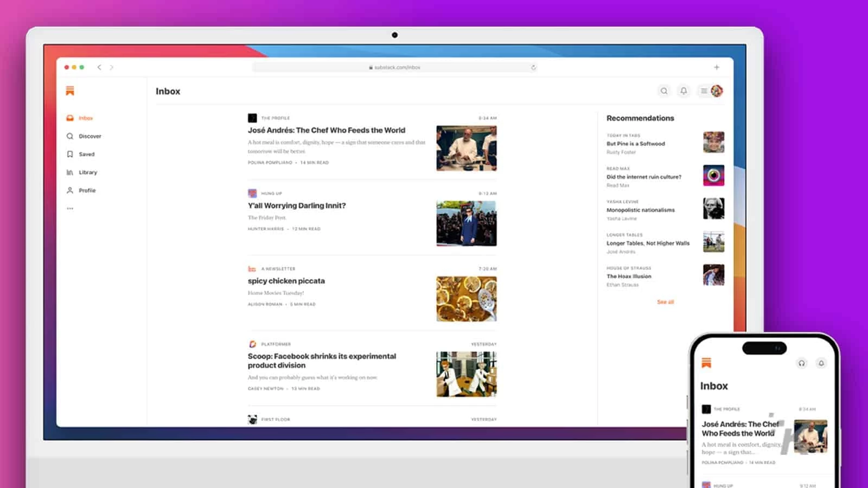Click the Platformer publication logo
The width and height of the screenshot is (868, 488).
click(252, 344)
